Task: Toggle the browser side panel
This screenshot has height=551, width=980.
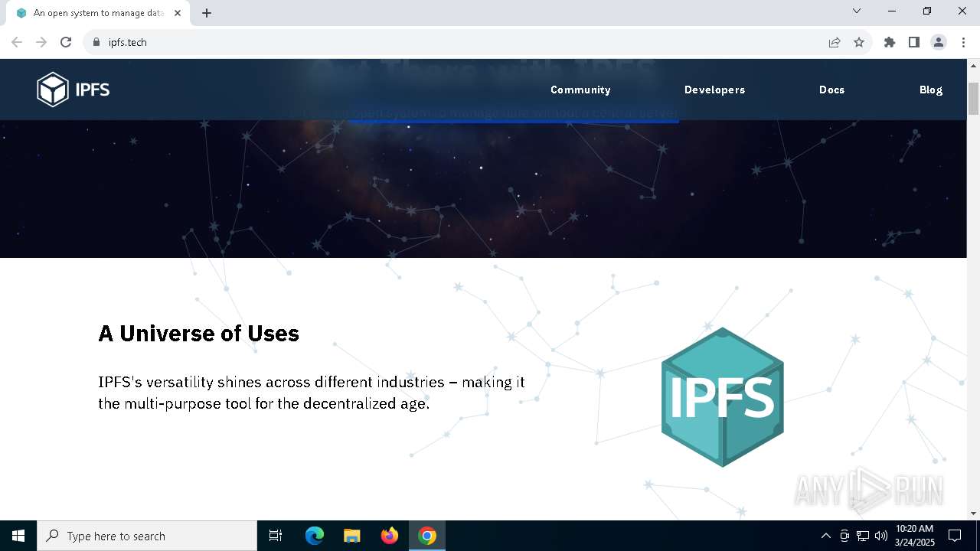Action: click(x=914, y=42)
